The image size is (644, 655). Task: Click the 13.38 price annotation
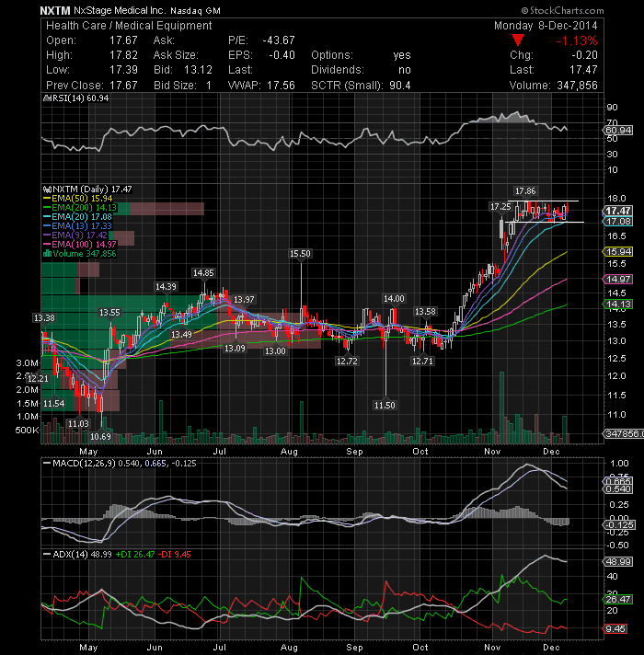[x=44, y=318]
